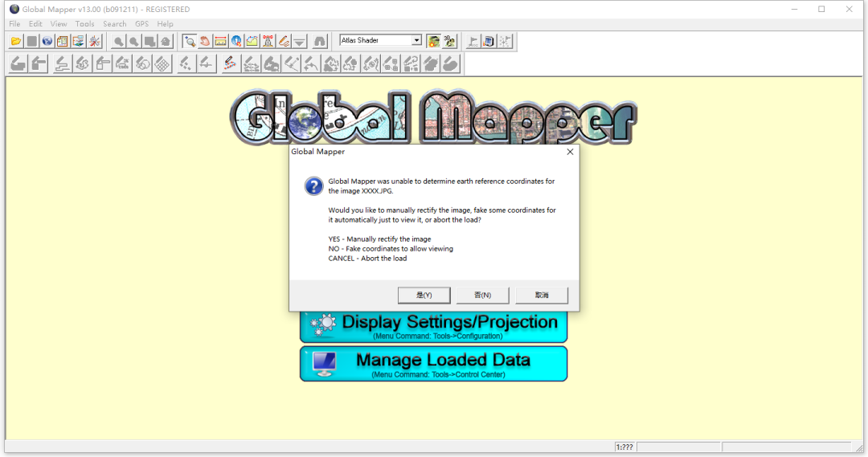868x457 pixels.
Task: Open the Edit menu
Action: click(35, 24)
